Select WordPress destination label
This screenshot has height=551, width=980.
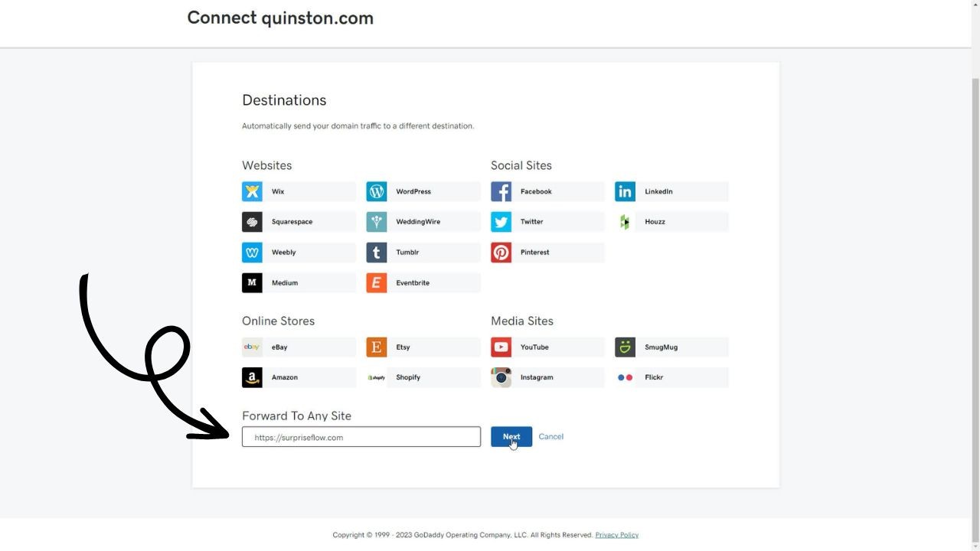[413, 191]
